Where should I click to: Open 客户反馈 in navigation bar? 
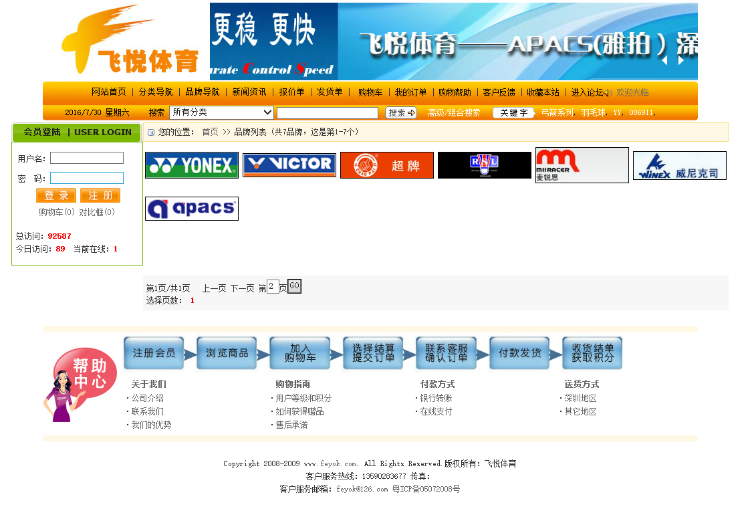[x=499, y=92]
